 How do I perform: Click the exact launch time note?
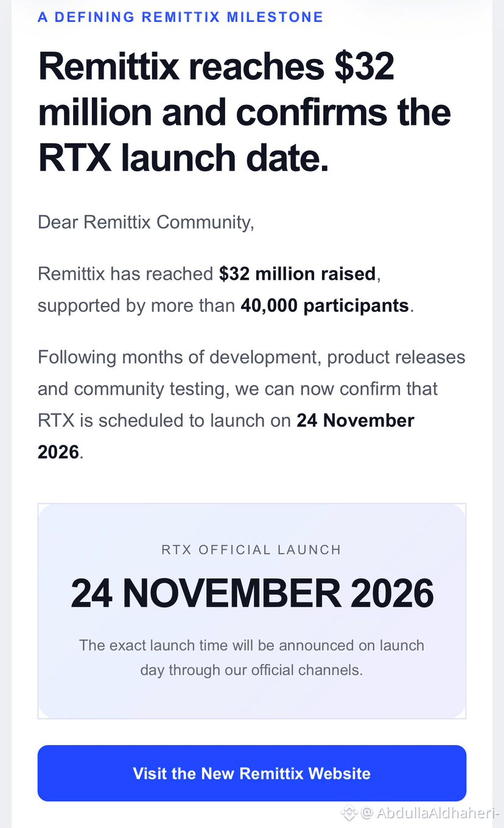tap(251, 657)
